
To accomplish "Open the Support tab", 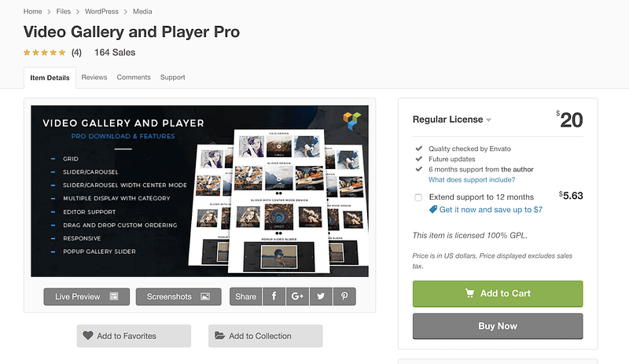I will 172,77.
